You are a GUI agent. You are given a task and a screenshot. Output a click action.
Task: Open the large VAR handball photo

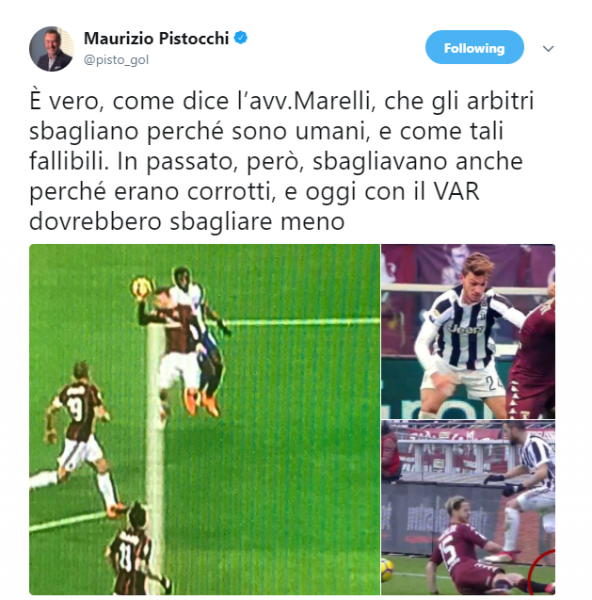pyautogui.click(x=204, y=419)
